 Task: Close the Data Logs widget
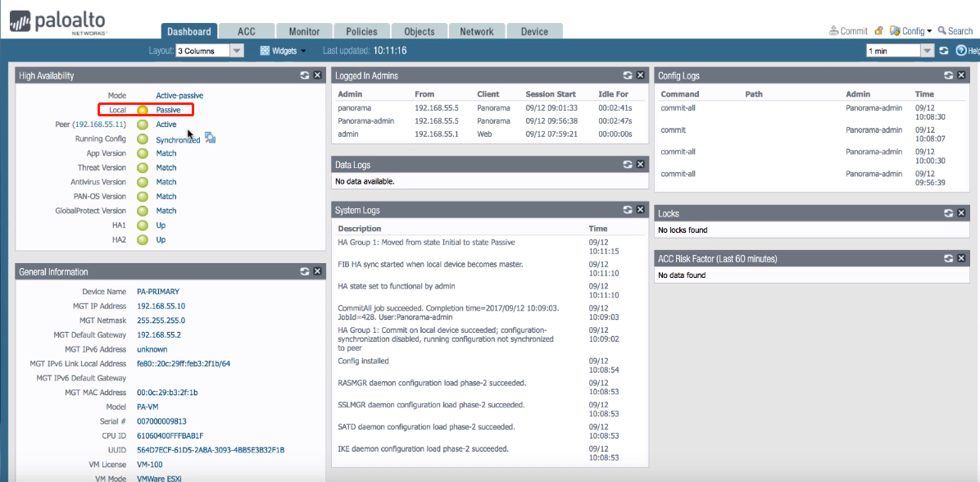641,165
